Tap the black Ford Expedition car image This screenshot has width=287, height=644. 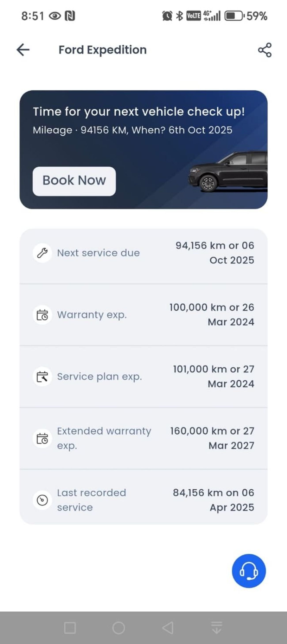(228, 172)
